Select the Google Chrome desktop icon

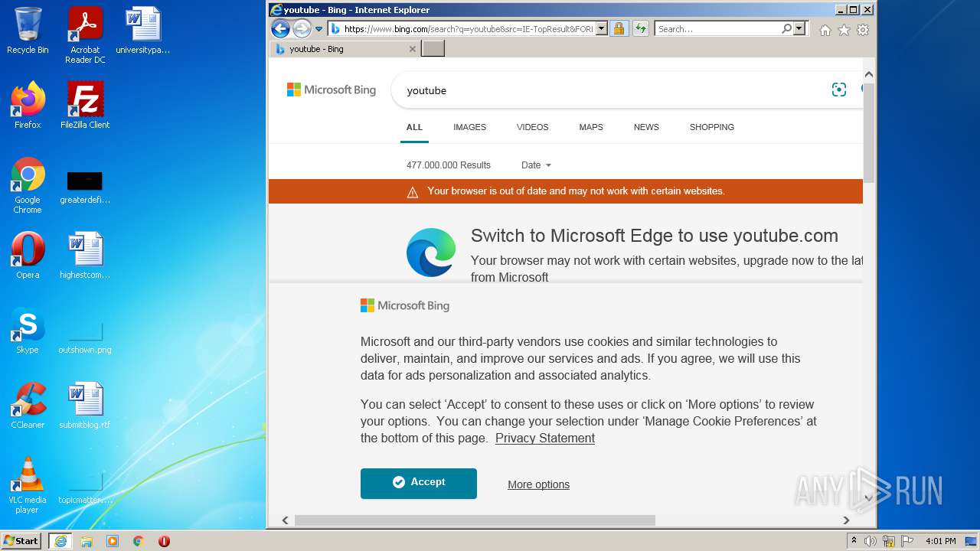pos(28,186)
